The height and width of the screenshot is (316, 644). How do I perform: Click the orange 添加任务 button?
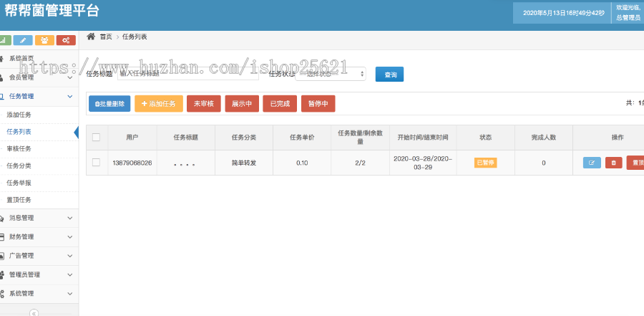(x=159, y=104)
